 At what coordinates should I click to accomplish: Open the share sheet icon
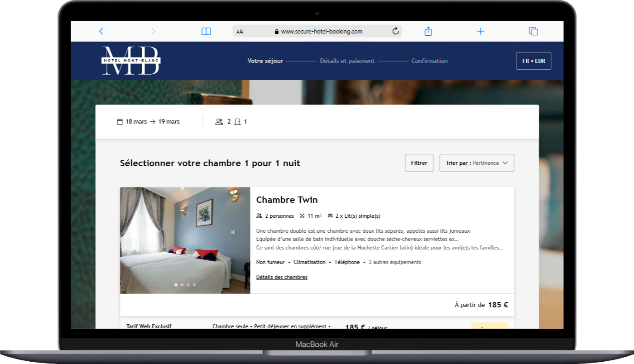coord(428,31)
